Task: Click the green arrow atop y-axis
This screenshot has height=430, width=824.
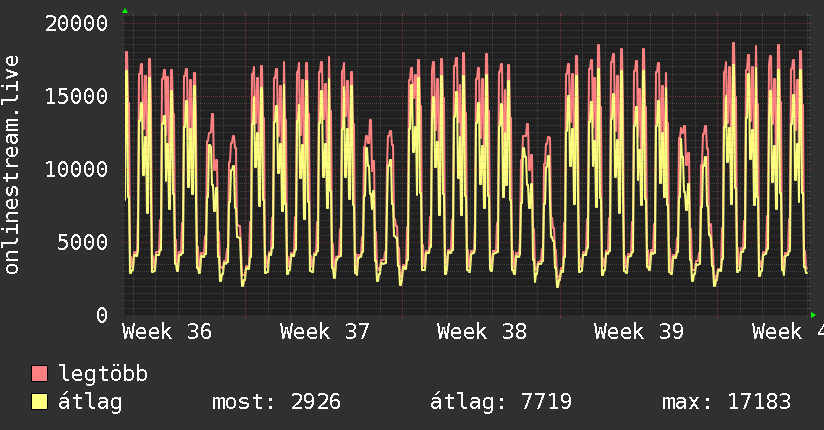Action: click(125, 11)
